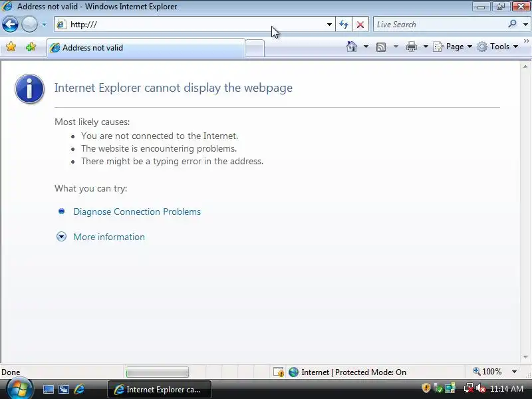The image size is (532, 399).
Task: Click the Live Search box
Action: (440, 25)
